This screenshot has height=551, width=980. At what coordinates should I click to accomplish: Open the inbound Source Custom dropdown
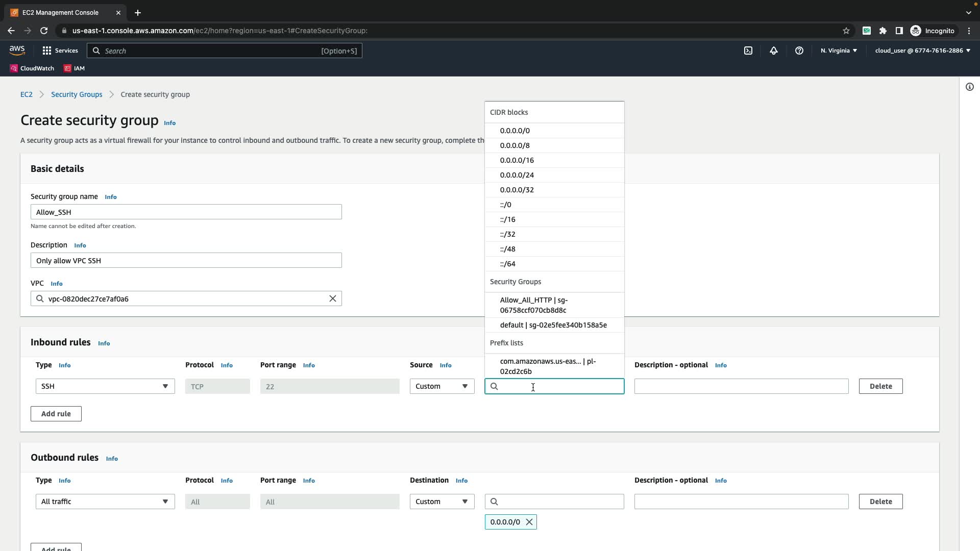tap(442, 386)
